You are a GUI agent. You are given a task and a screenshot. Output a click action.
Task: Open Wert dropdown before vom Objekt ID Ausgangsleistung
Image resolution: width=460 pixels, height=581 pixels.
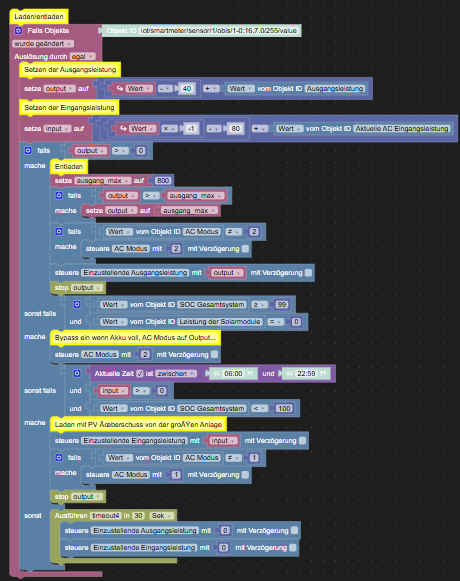(x=241, y=89)
